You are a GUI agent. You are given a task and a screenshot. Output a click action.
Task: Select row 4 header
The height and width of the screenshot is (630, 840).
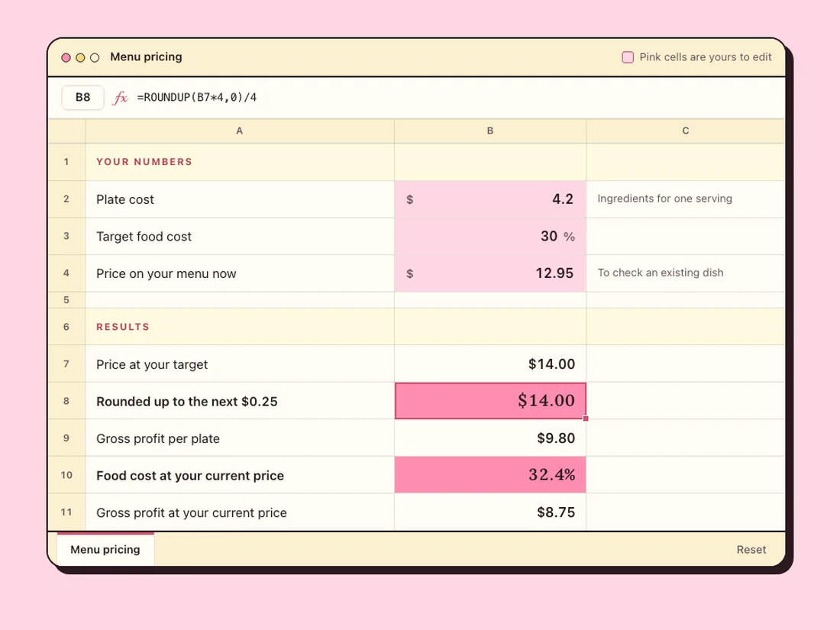pyautogui.click(x=66, y=273)
